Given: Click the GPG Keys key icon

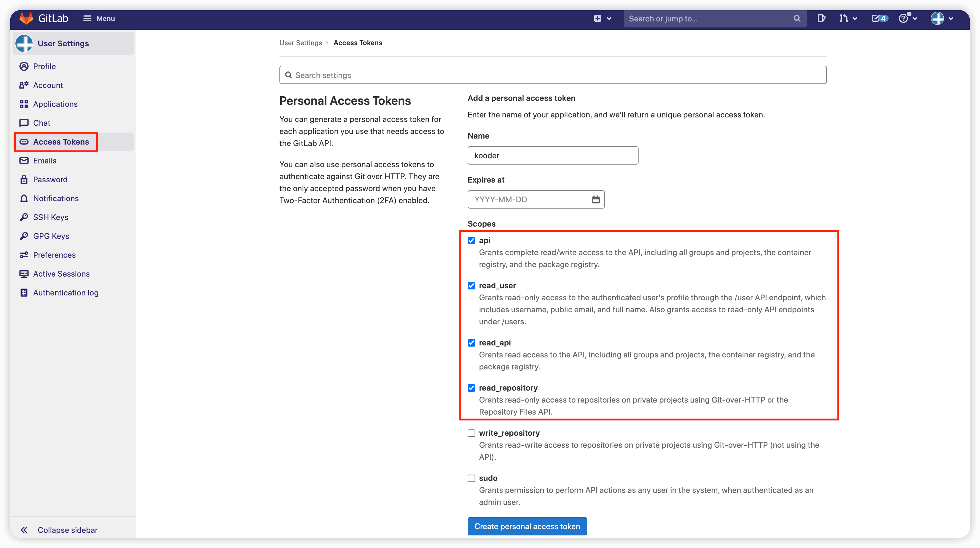Looking at the screenshot, I should point(24,236).
